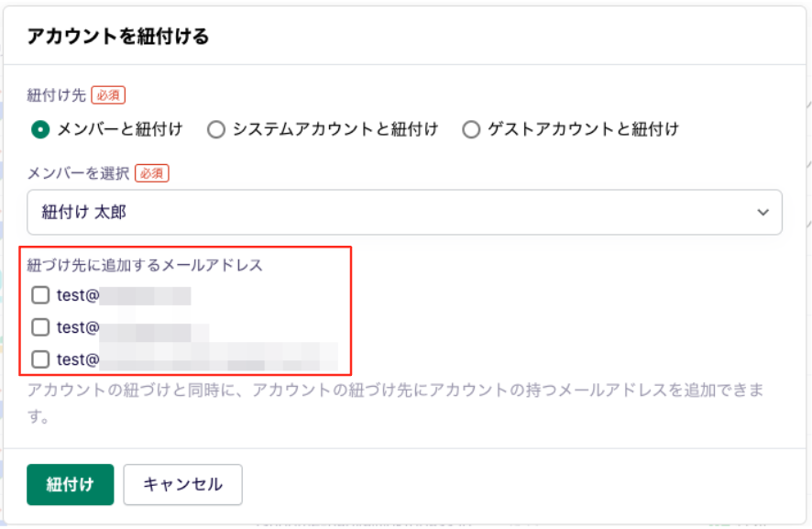This screenshot has width=812, height=529.
Task: Check the top test@ email checkbox
Action: tap(40, 295)
